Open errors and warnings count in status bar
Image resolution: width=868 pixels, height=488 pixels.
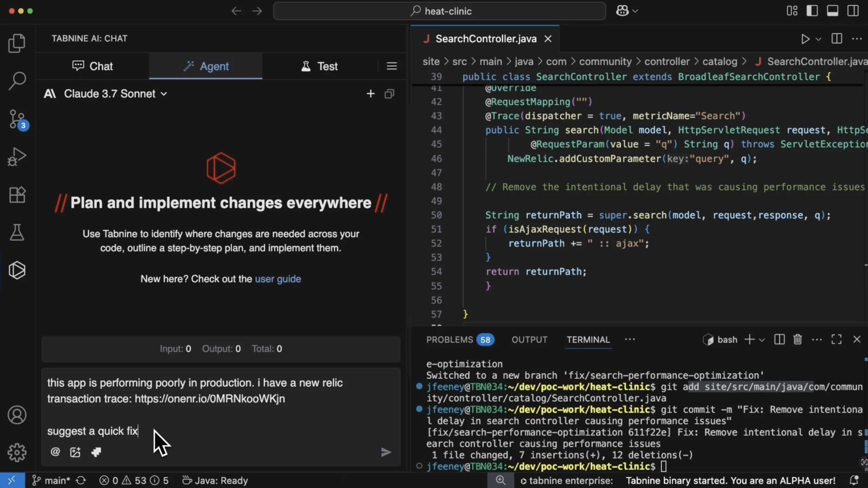[134, 480]
